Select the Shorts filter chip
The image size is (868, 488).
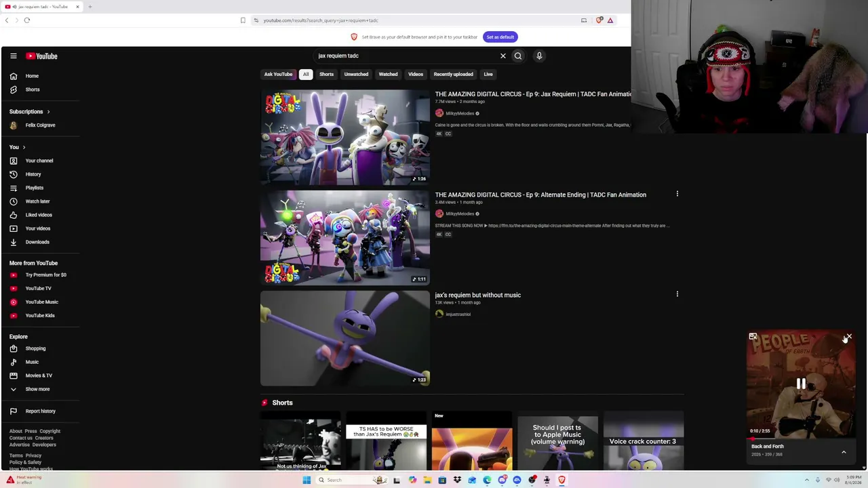[326, 75]
